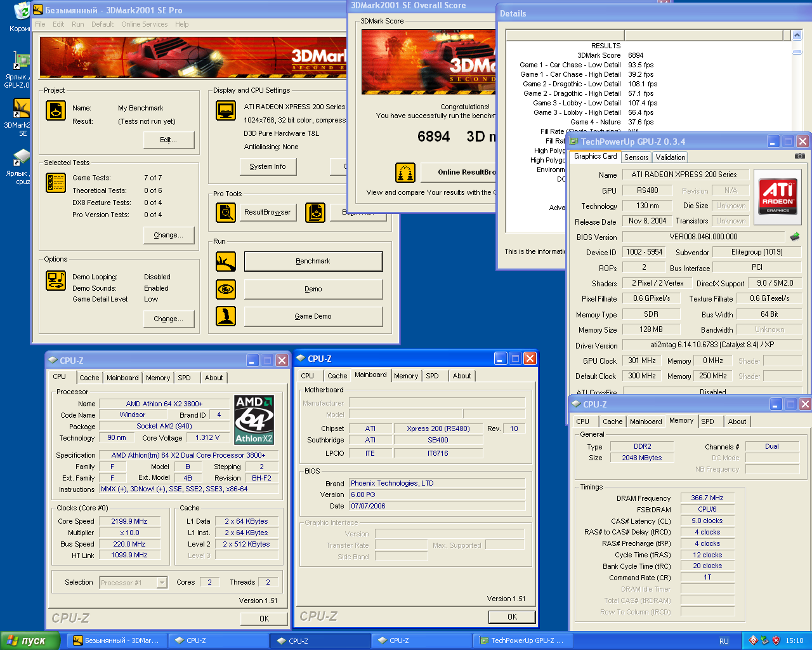This screenshot has width=812, height=650.
Task: Click the Benchmark icon in the Run group
Action: click(226, 262)
